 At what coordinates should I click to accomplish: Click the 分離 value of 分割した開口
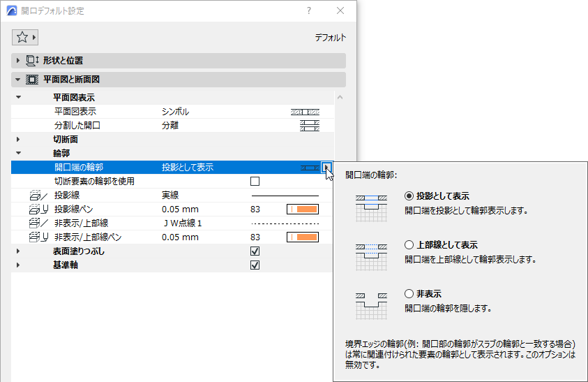(170, 126)
